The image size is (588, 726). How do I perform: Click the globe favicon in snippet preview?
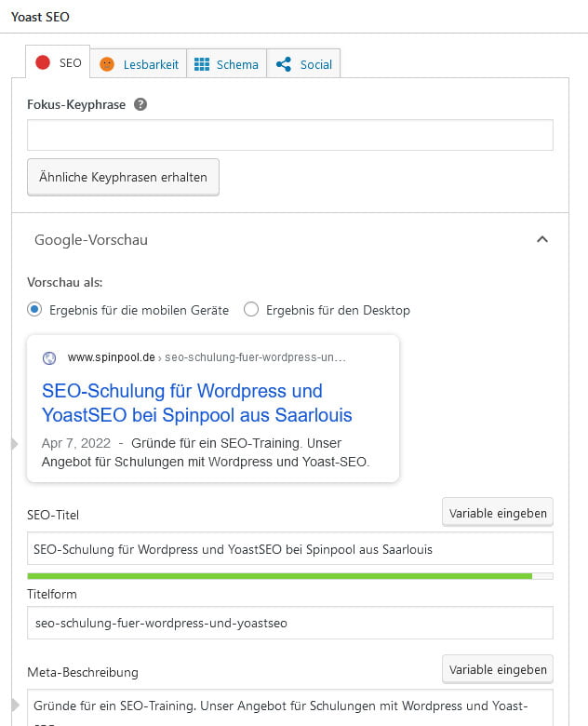coord(49,358)
